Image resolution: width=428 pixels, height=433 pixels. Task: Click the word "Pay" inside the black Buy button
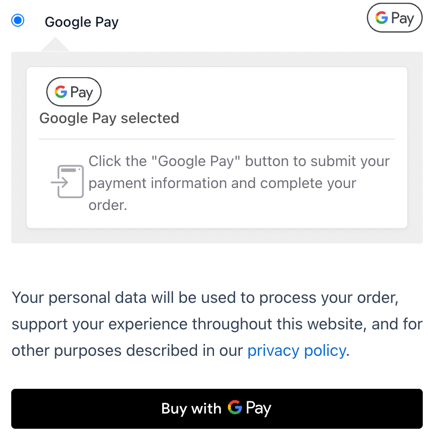tap(259, 408)
